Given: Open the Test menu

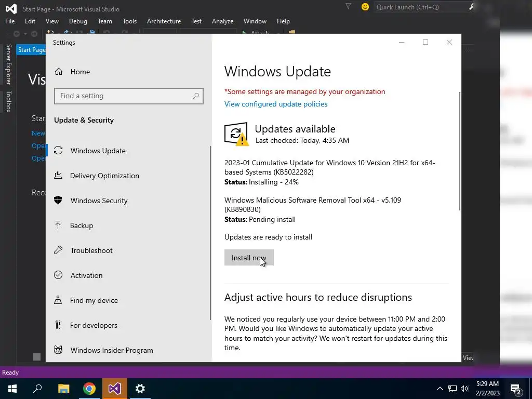Looking at the screenshot, I should click(x=196, y=21).
